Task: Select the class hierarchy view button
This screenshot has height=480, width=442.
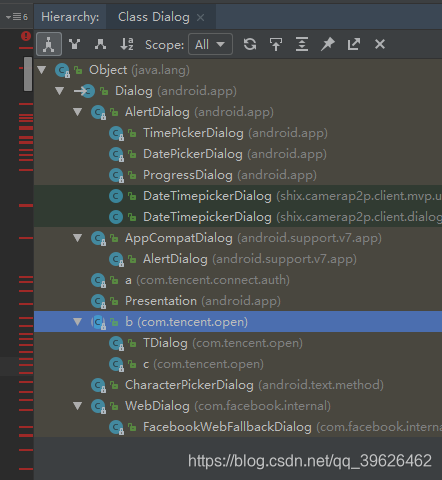Action: pyautogui.click(x=49, y=44)
